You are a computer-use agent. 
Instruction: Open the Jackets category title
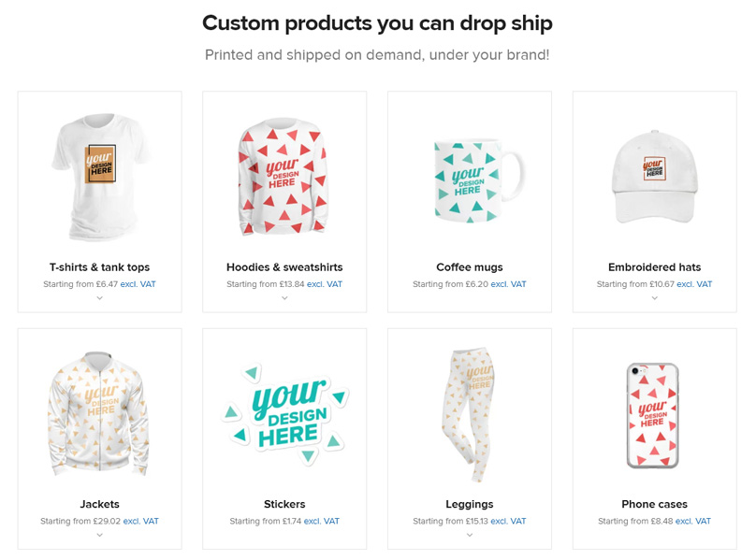(x=99, y=504)
